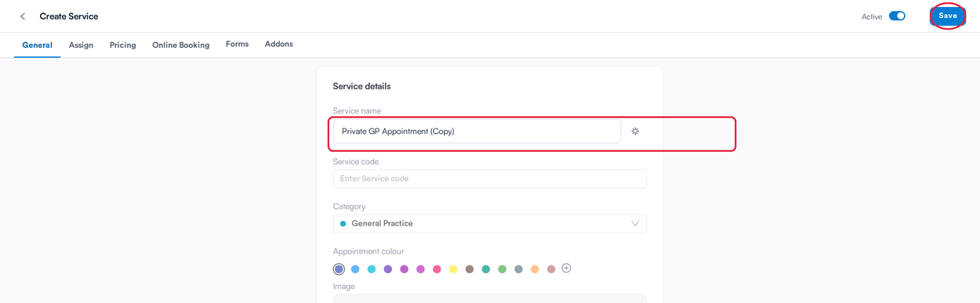Open the Addons tab
Viewport: 980px width, 303px height.
click(x=278, y=45)
